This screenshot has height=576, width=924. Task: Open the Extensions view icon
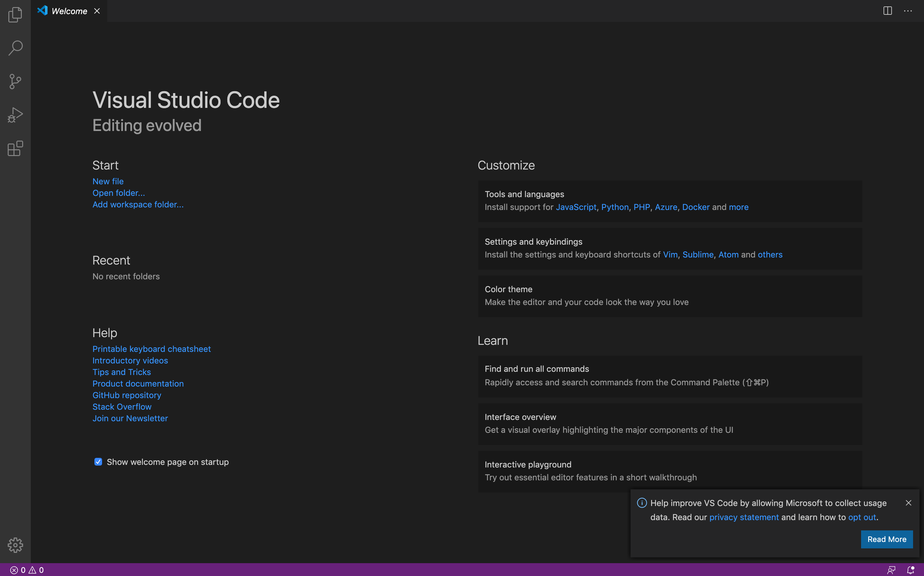coord(15,148)
